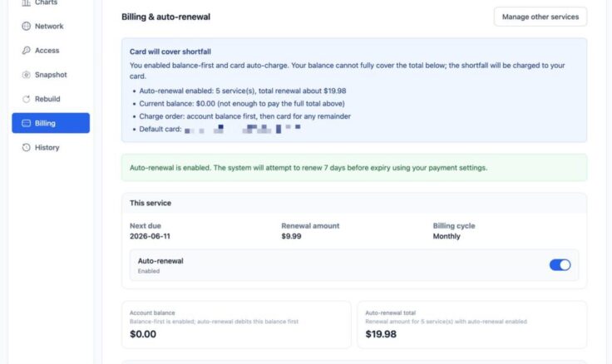Open the Network menu label
Viewport: 612px width, 364px height.
click(x=49, y=26)
